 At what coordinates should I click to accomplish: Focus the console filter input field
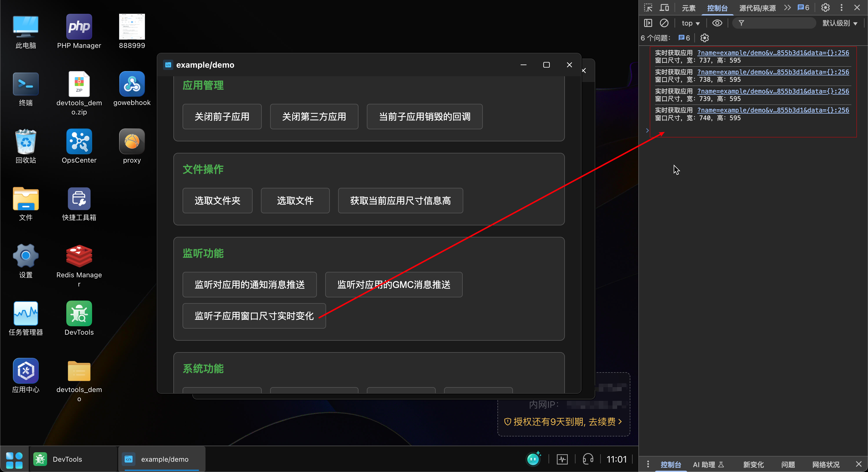pos(774,23)
